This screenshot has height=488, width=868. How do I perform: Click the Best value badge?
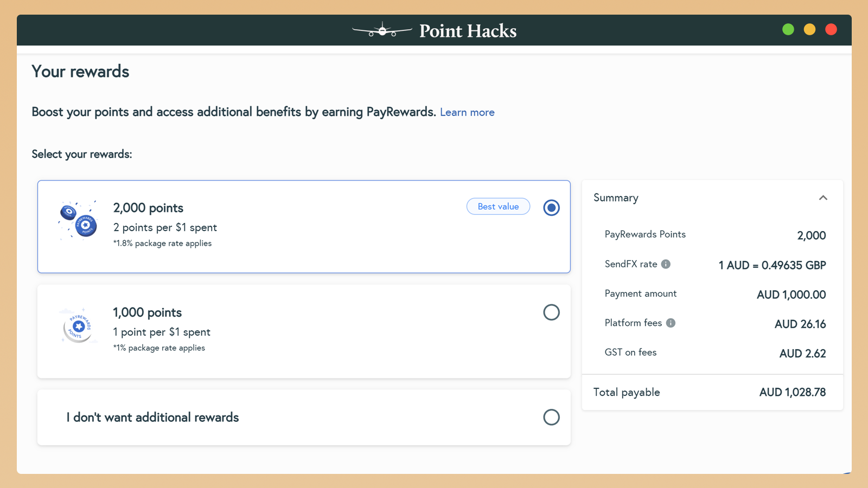pos(498,207)
